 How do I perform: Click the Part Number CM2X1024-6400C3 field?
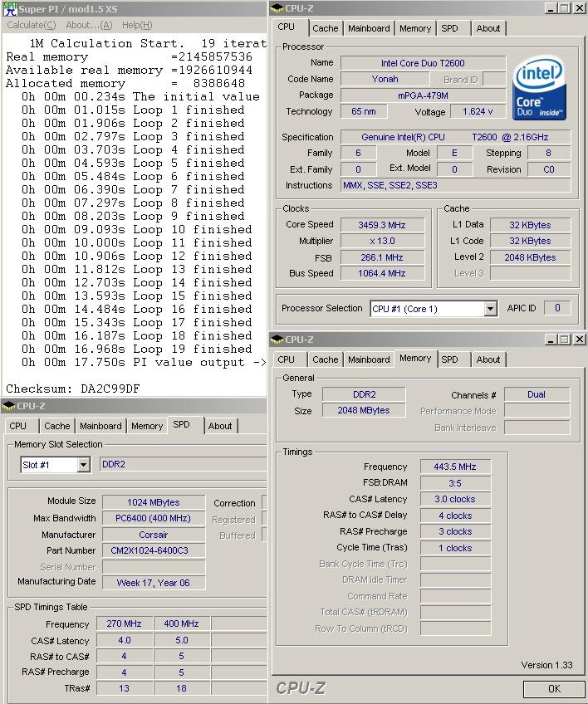(x=153, y=551)
